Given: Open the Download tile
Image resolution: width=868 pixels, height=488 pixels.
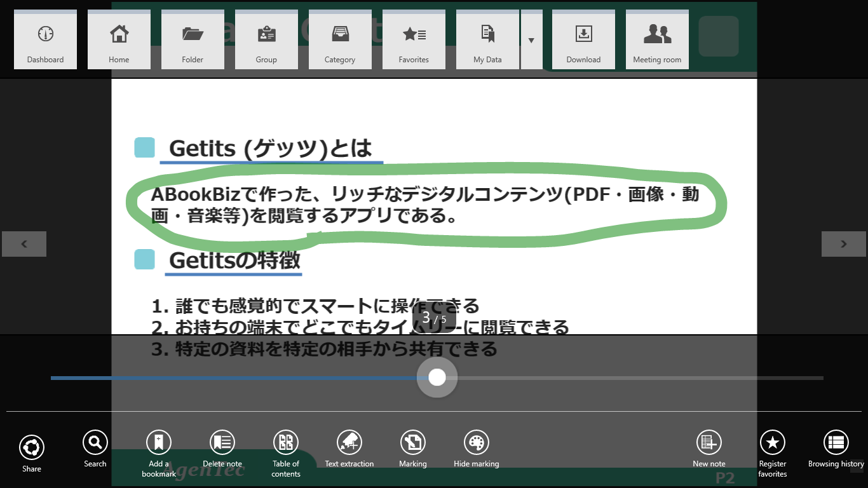Looking at the screenshot, I should (x=583, y=41).
